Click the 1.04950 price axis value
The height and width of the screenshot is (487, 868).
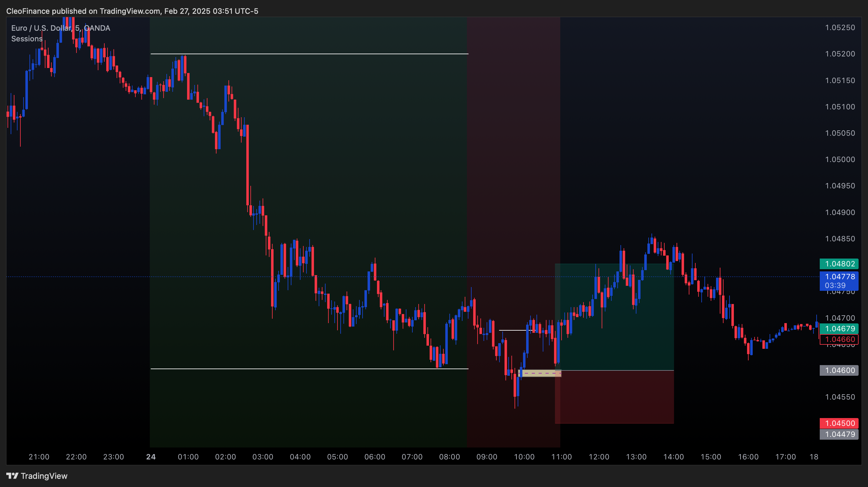point(840,186)
